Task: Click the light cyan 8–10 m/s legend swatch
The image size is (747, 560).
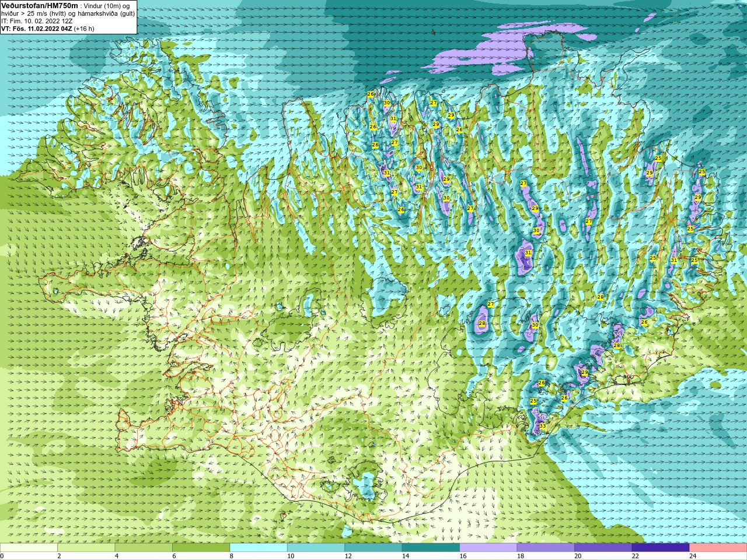Action: coord(259,548)
